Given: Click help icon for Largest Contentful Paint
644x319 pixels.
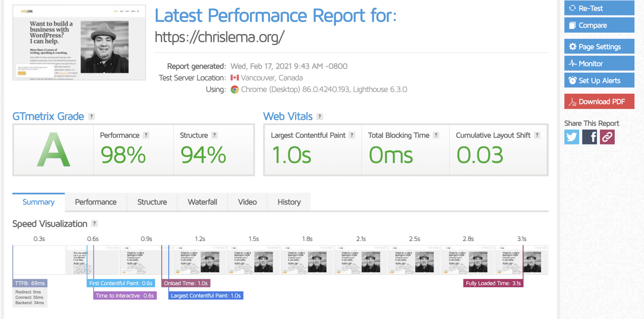Looking at the screenshot, I should click(352, 135).
